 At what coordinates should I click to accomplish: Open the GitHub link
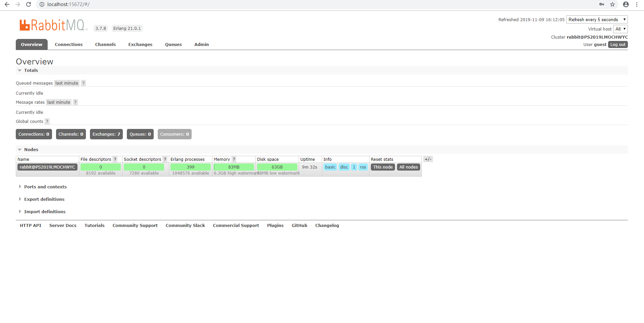[299, 226]
